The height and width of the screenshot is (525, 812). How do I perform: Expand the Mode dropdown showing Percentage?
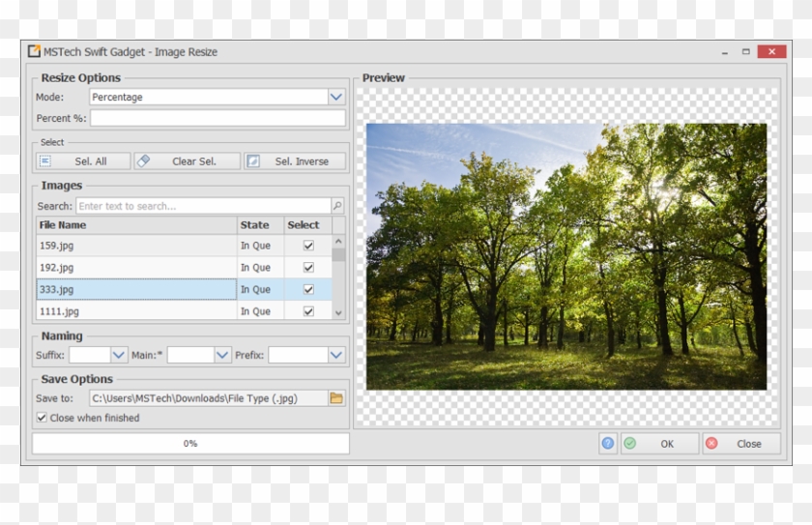point(335,97)
